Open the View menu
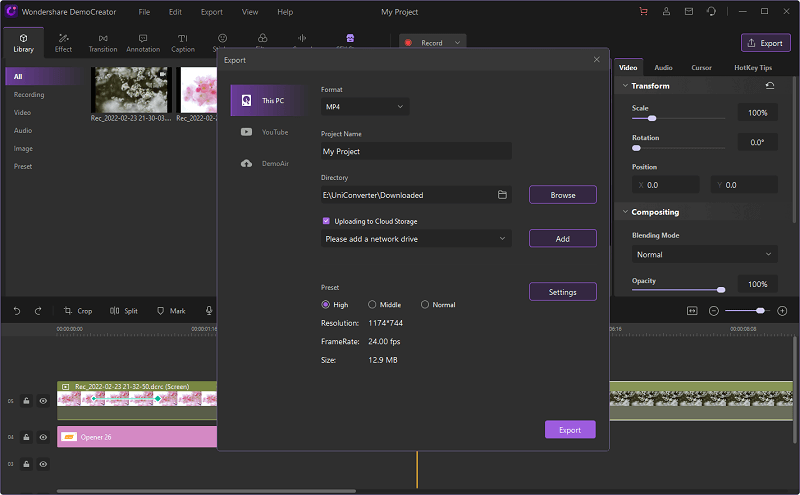800x495 pixels. coord(250,12)
